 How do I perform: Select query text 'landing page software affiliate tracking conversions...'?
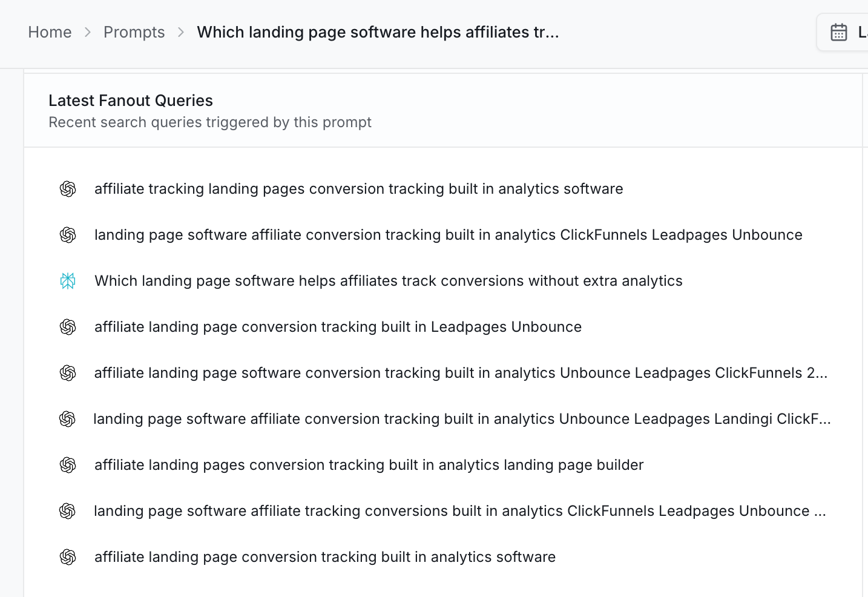coord(460,511)
